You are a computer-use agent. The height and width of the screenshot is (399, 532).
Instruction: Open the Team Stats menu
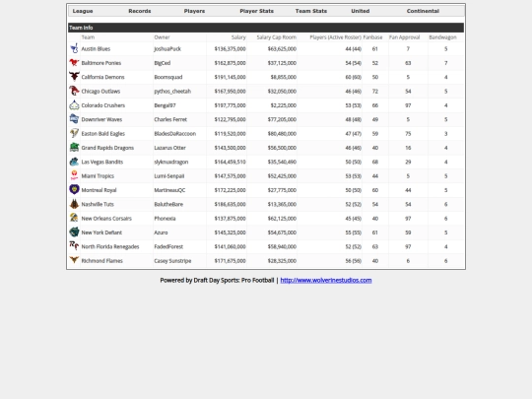[x=311, y=11]
